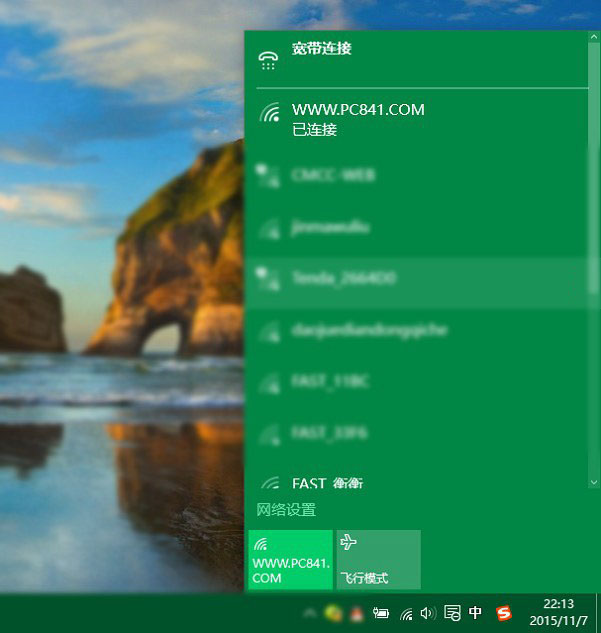The height and width of the screenshot is (633, 601).
Task: Click the network list scroll-up arrow
Action: [594, 37]
